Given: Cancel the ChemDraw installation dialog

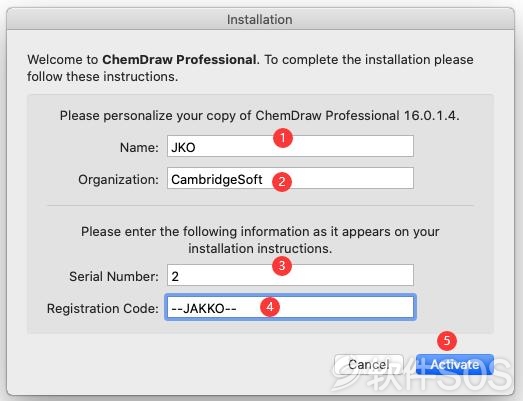Looking at the screenshot, I should tap(369, 364).
